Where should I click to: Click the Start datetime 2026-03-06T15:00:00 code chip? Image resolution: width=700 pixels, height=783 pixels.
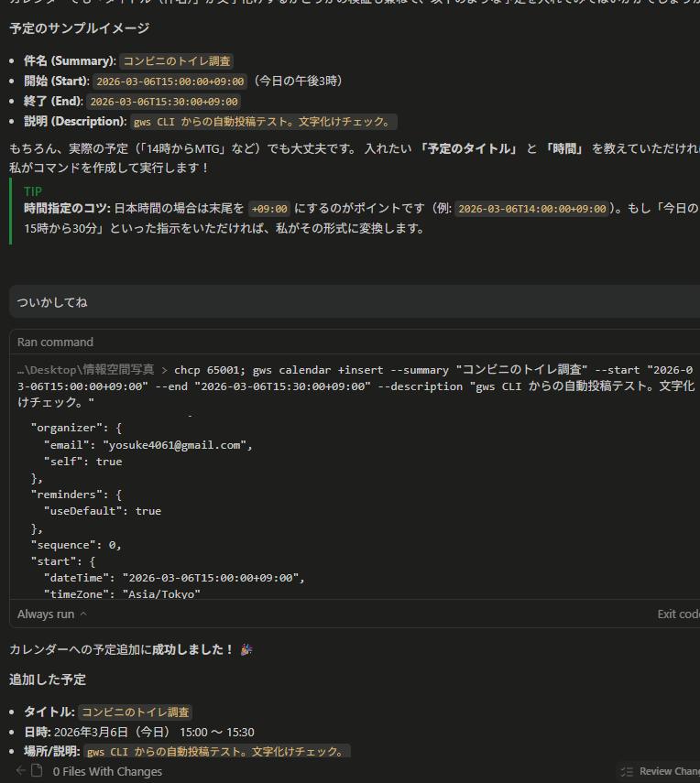pyautogui.click(x=170, y=82)
